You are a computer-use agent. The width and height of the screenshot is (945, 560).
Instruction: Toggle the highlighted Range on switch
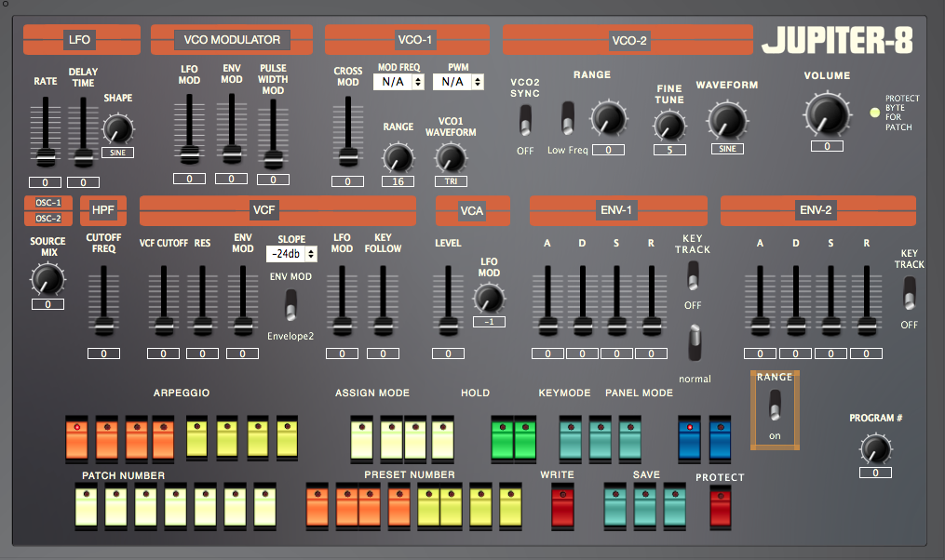click(x=775, y=405)
